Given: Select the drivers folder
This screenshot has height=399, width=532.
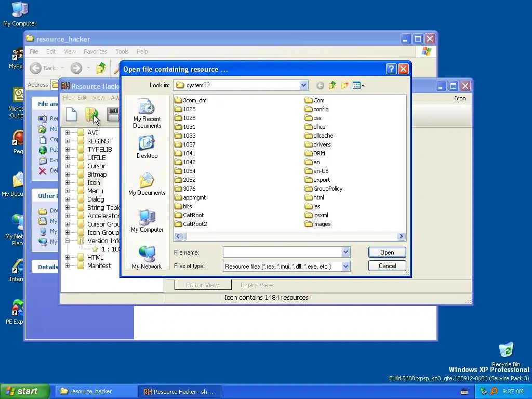Looking at the screenshot, I should click(x=317, y=144).
